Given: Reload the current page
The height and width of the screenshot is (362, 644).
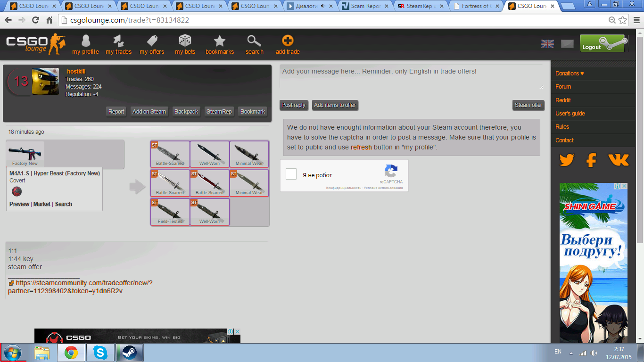Looking at the screenshot, I should point(35,20).
